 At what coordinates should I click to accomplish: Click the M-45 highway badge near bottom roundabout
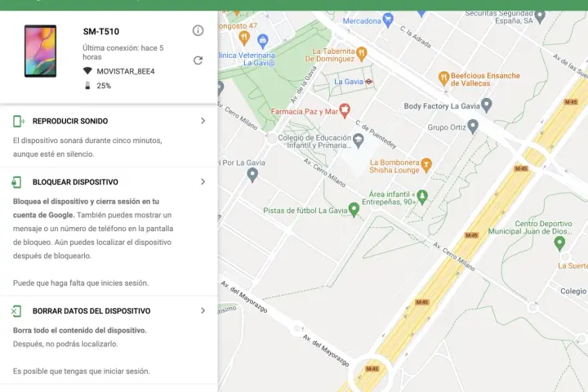coord(372,369)
